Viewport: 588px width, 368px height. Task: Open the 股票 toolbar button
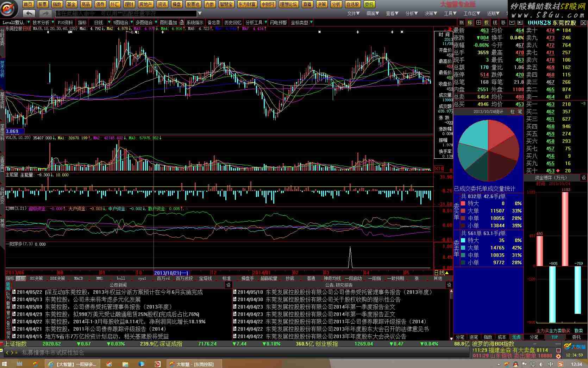pyautogui.click(x=43, y=4)
